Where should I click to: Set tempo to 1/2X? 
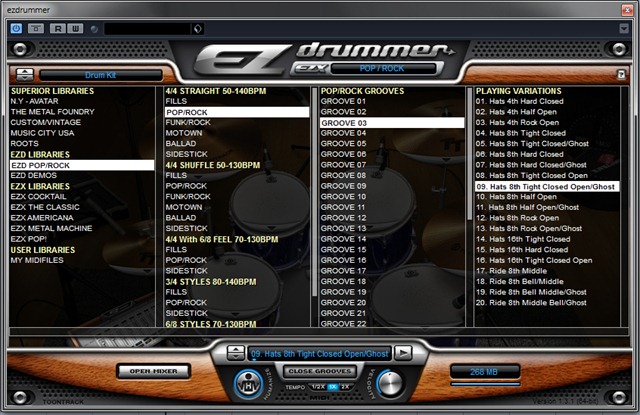(x=318, y=387)
